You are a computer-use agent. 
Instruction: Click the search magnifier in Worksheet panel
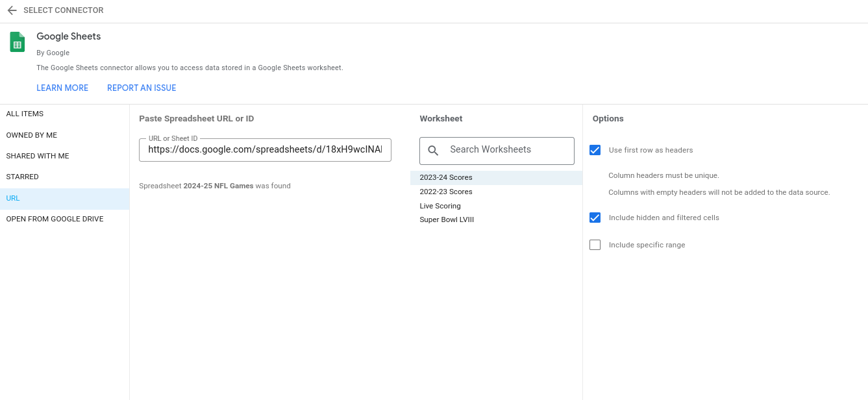(433, 150)
